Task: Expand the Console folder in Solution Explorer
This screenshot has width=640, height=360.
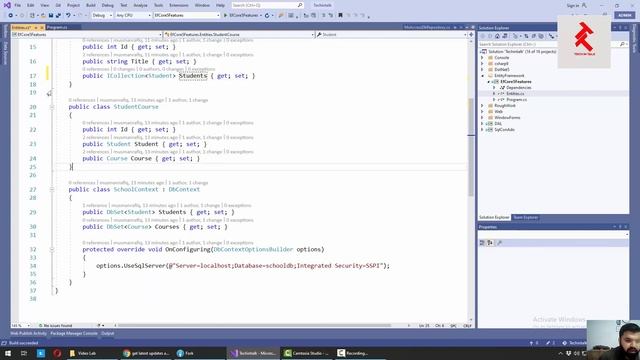Action: [x=482, y=58]
